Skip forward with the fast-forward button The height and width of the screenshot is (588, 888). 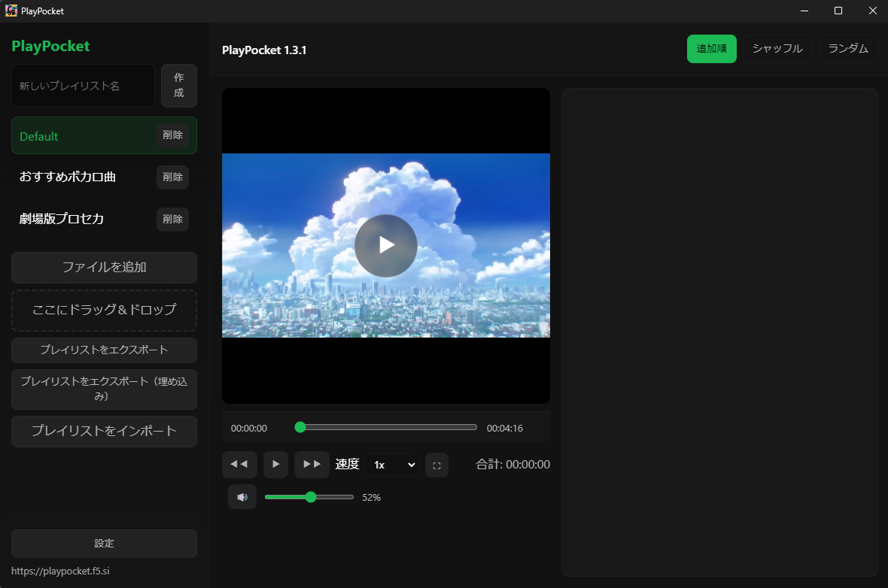(312, 465)
